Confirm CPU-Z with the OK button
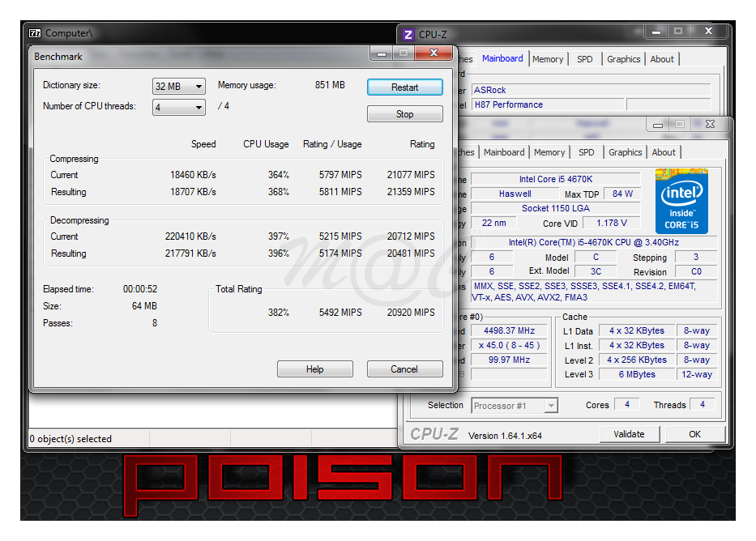The width and height of the screenshot is (756, 541). (694, 434)
